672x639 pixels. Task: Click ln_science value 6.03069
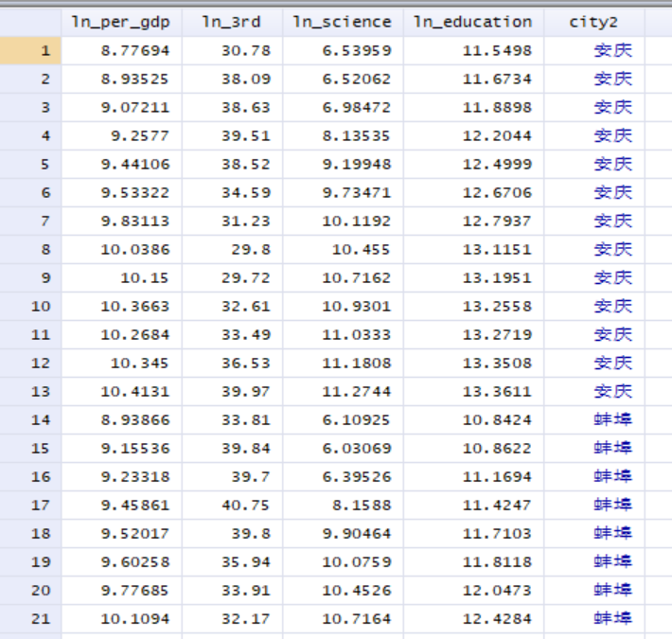357,449
